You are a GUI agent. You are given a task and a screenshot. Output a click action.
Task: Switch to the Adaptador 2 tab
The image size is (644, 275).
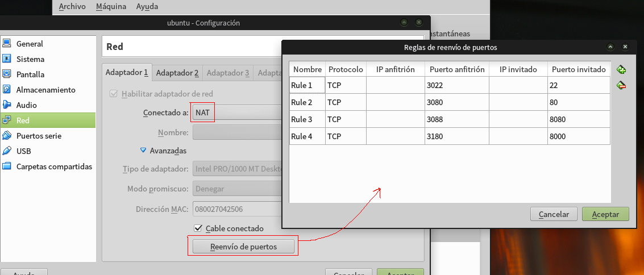click(177, 73)
